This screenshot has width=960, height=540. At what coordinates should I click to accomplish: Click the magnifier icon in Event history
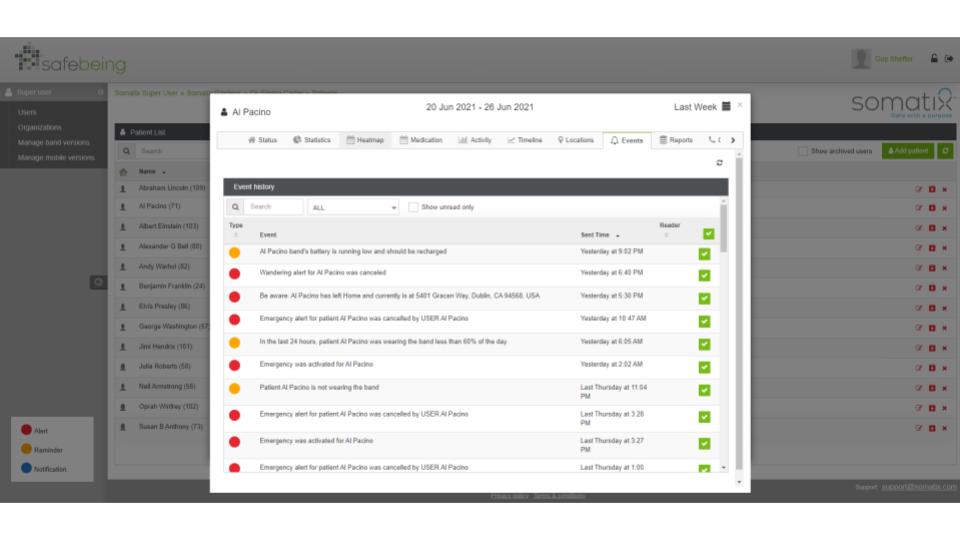click(235, 207)
